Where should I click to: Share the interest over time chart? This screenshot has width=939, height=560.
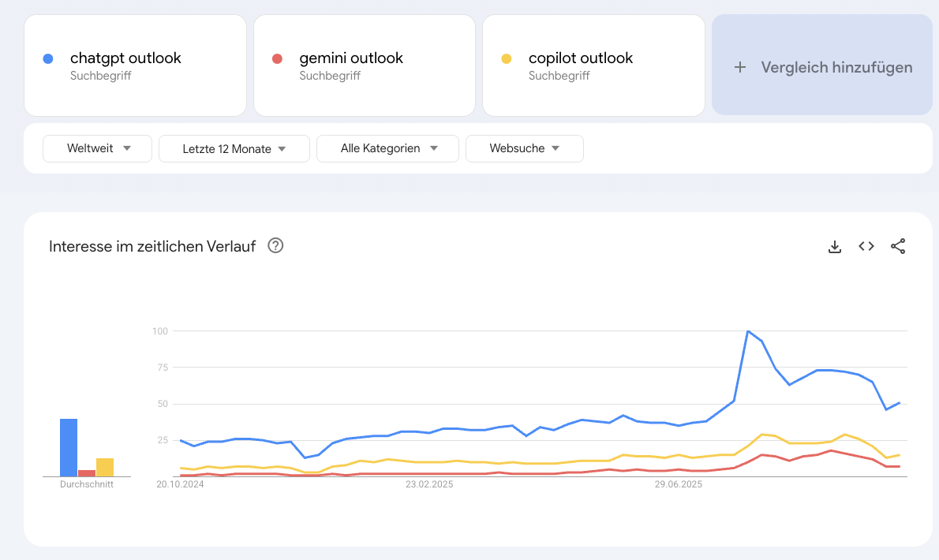[x=898, y=246]
